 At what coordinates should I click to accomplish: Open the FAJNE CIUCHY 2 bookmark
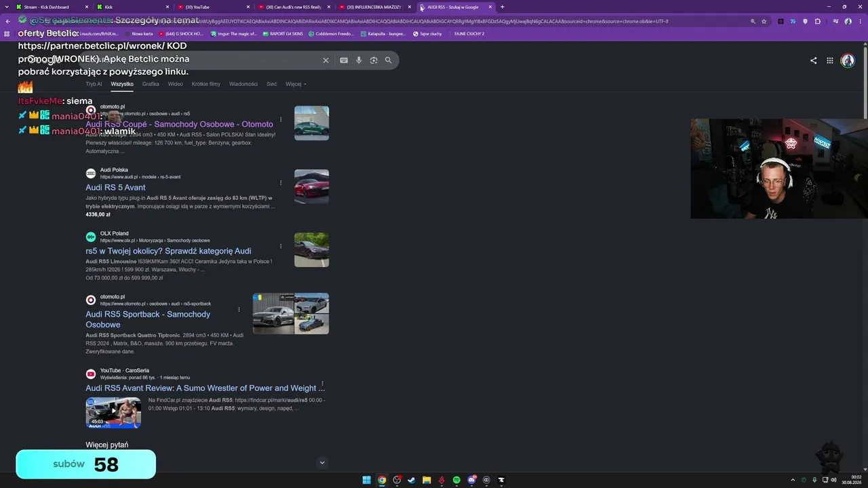(x=469, y=33)
